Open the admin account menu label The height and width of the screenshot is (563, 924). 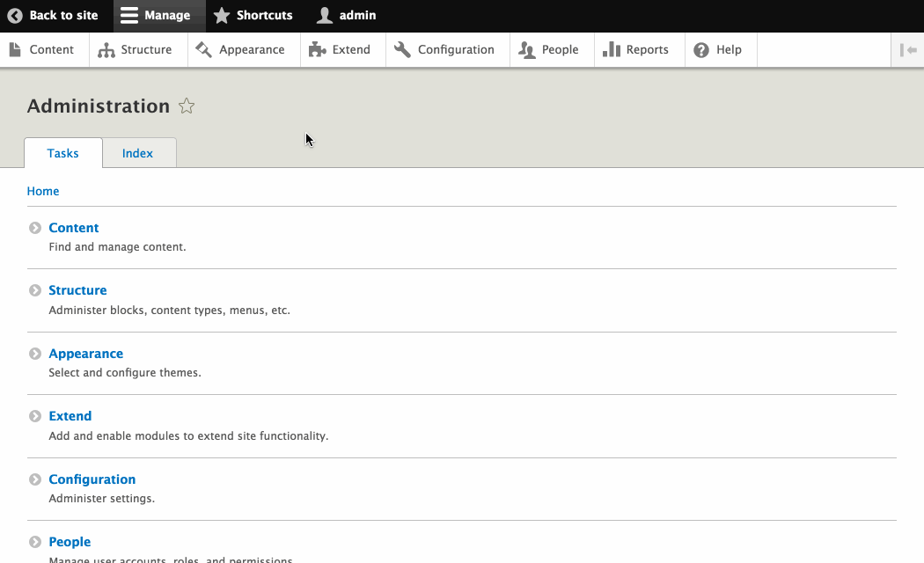357,15
